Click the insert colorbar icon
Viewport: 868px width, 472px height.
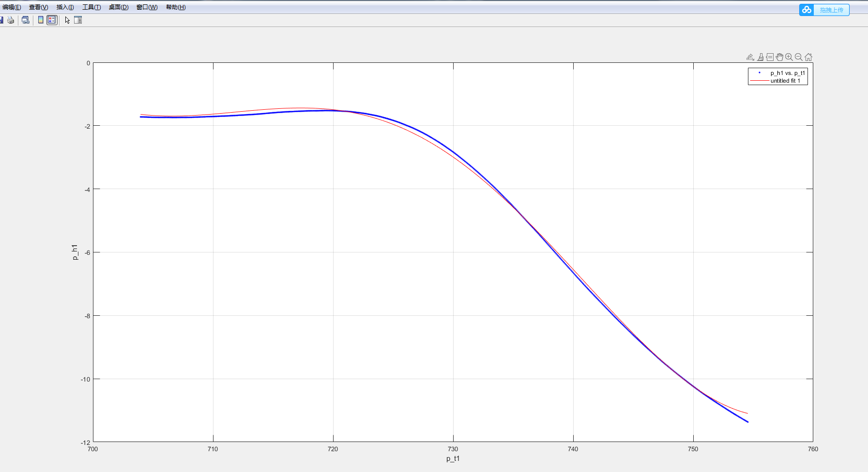[41, 20]
